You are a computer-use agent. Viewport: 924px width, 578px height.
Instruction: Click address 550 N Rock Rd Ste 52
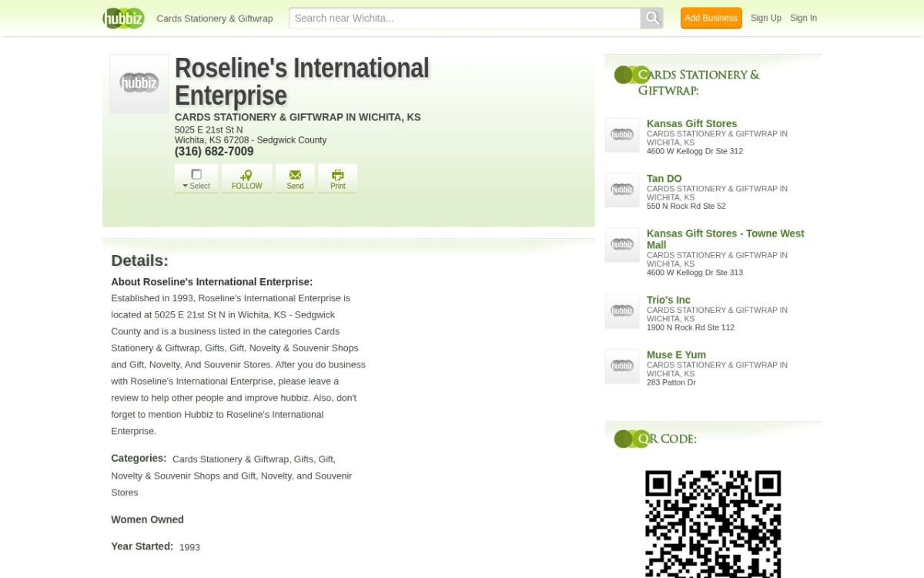tap(686, 206)
